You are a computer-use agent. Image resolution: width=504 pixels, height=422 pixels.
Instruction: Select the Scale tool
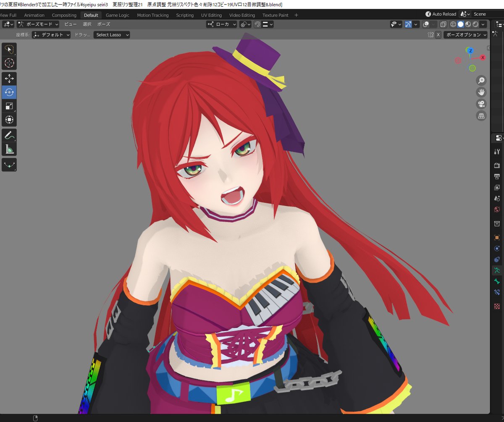point(9,106)
